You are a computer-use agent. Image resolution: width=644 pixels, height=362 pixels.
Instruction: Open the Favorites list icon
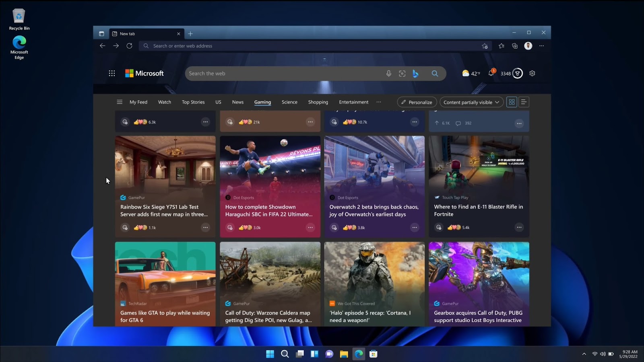501,46
